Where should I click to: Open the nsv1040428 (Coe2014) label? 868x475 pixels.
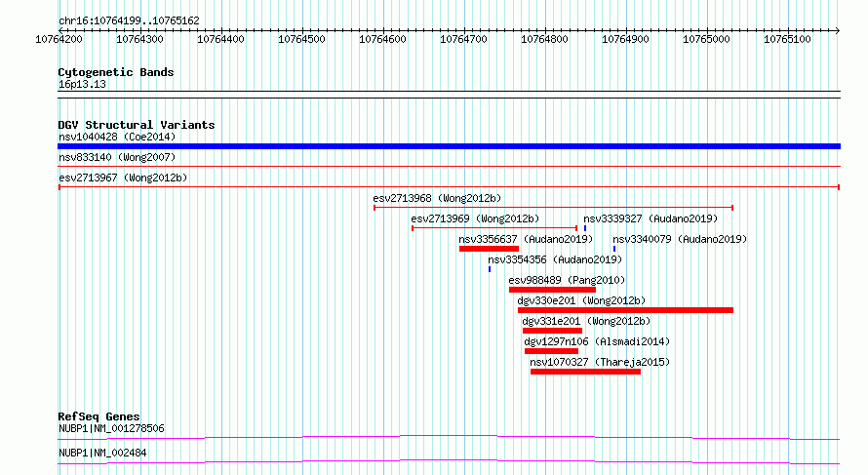(x=117, y=137)
